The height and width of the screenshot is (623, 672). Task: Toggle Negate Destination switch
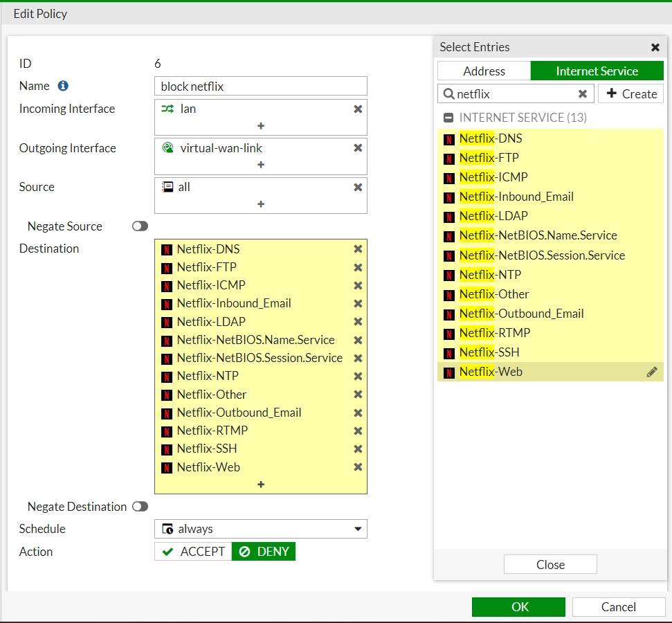(x=140, y=507)
